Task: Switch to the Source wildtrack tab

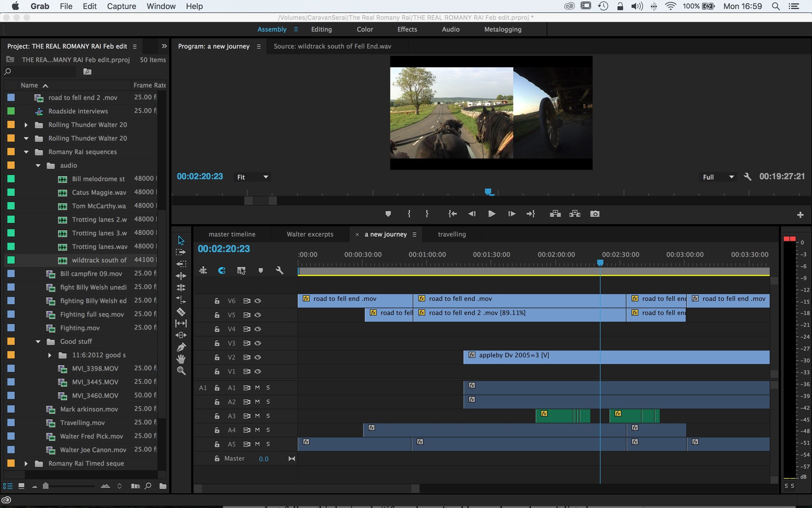Action: coord(332,46)
